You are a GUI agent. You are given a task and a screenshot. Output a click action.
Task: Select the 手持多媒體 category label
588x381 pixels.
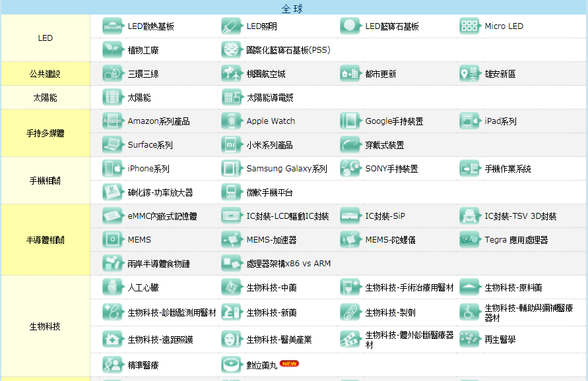tap(46, 133)
